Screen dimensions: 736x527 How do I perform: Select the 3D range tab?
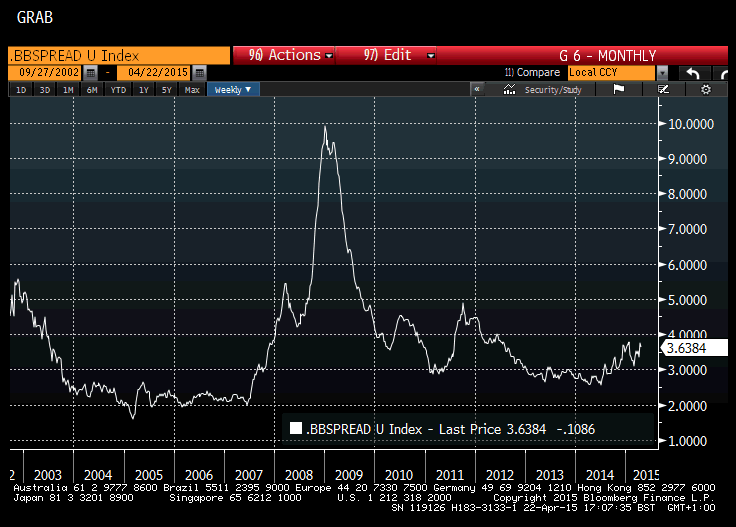(x=45, y=90)
